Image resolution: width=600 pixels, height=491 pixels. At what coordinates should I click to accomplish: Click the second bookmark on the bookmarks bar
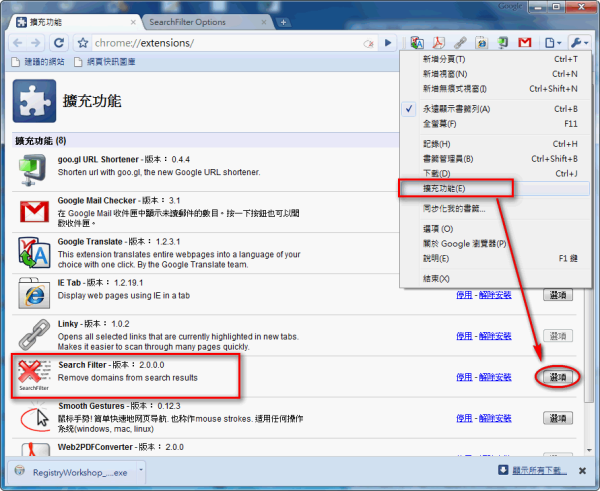(x=104, y=62)
